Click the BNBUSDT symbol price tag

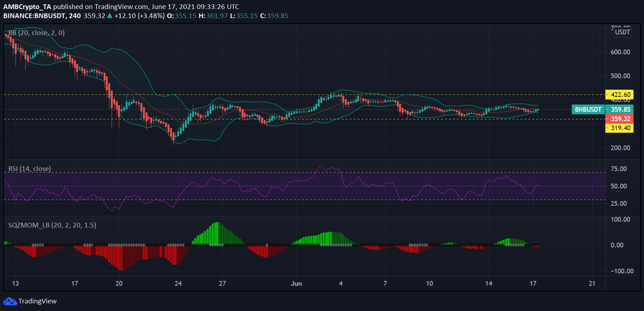(588, 110)
